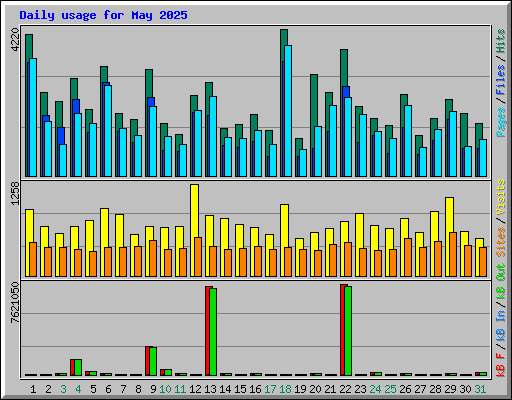Click day 22 on the x-axis
512x400 pixels.
point(345,389)
